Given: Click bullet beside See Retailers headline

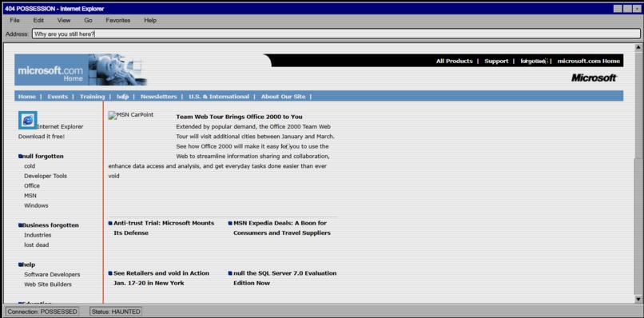Looking at the screenshot, I should tap(110, 273).
